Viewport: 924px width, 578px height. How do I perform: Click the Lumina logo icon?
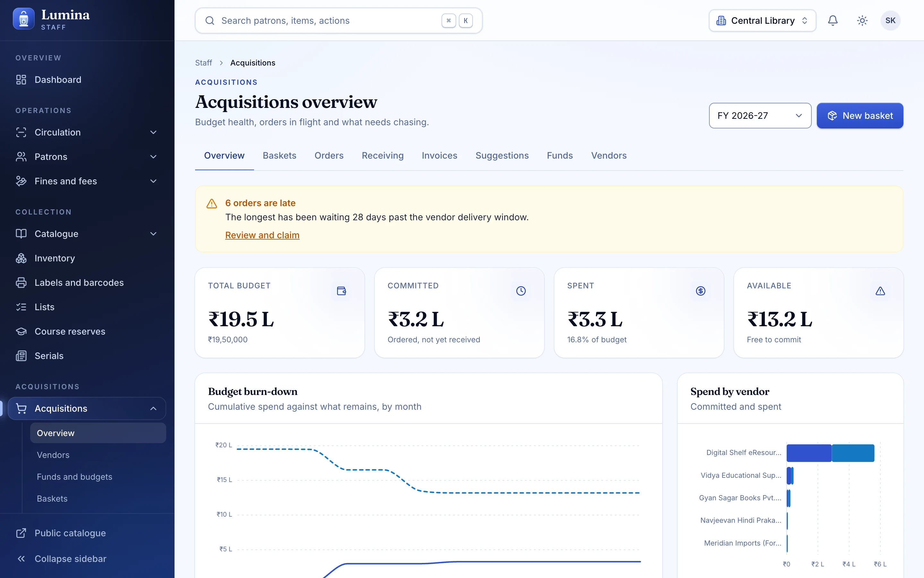pos(24,19)
